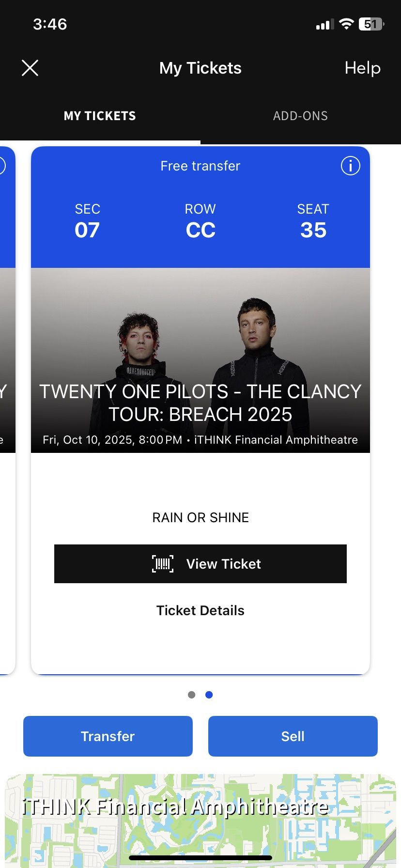Tap the info icon on ticket card
401x868 pixels.
click(x=351, y=166)
